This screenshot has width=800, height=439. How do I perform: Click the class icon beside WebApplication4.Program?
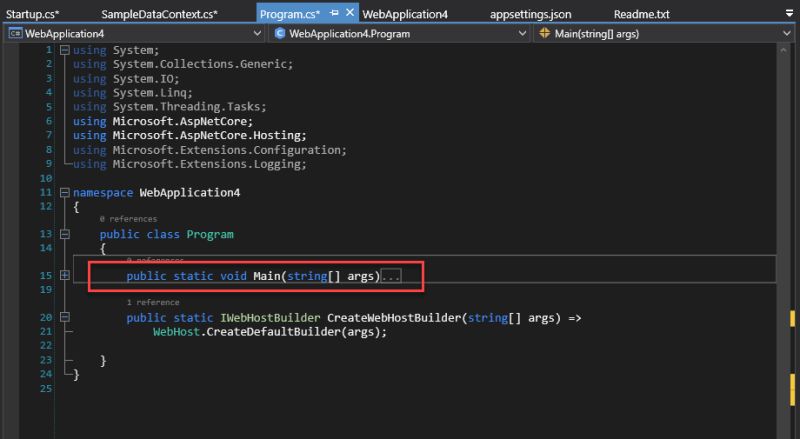click(280, 34)
